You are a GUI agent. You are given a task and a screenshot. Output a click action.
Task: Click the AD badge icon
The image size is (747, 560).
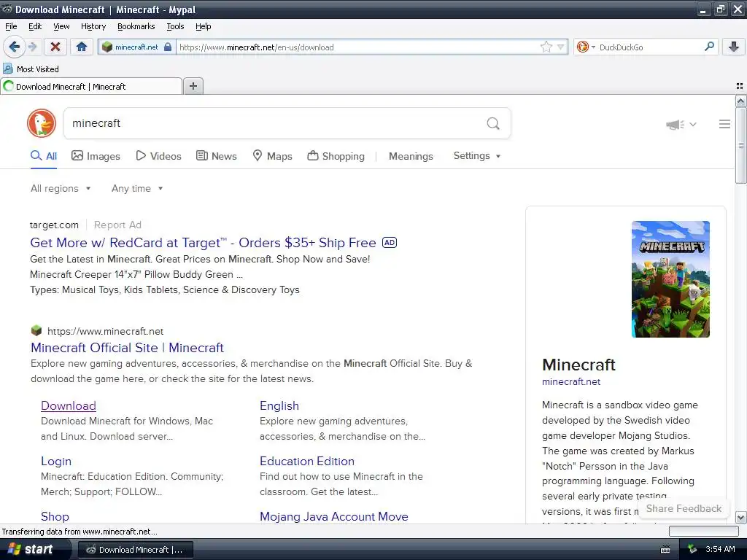pos(390,242)
